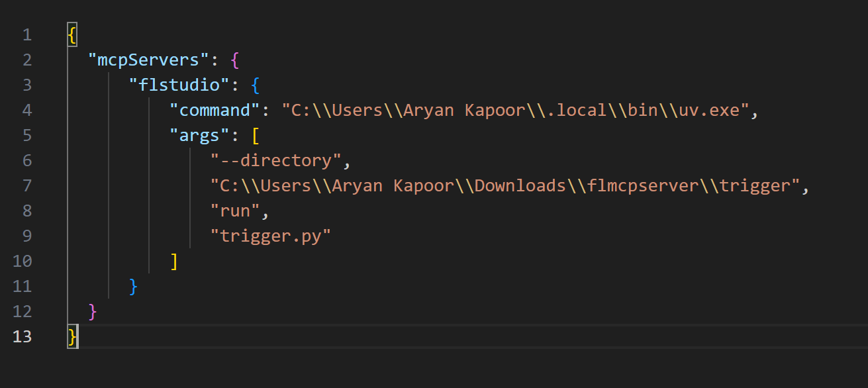Click line number 10 in the gutter
Screen dimensions: 868x388
23,262
